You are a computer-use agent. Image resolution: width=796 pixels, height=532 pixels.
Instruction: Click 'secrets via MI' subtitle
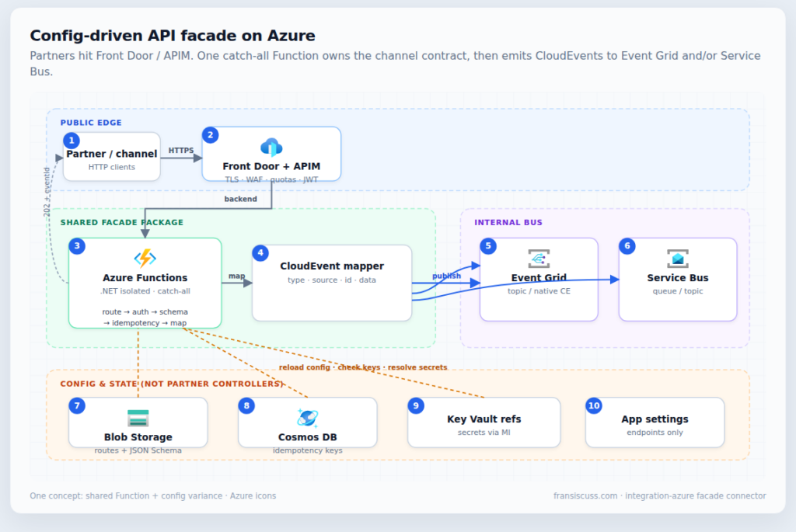484,433
